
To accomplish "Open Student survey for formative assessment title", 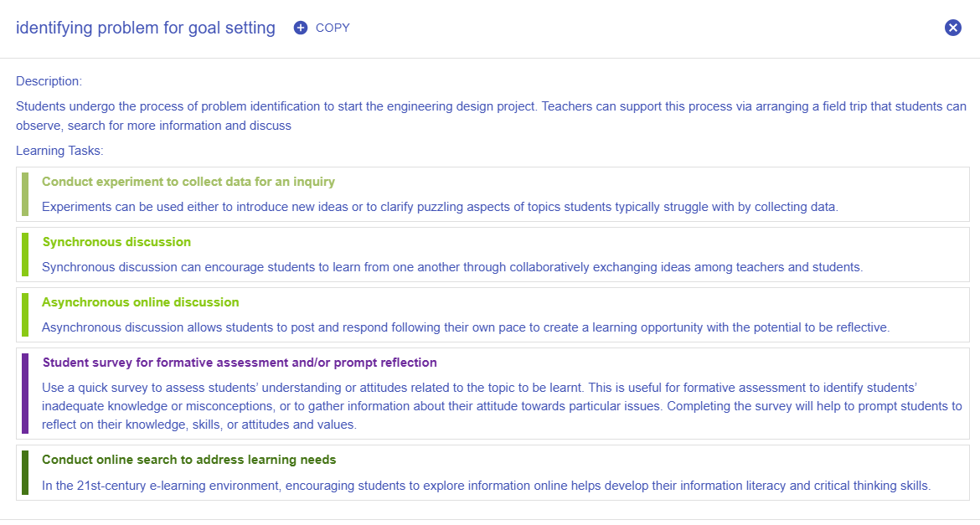I will [x=240, y=363].
